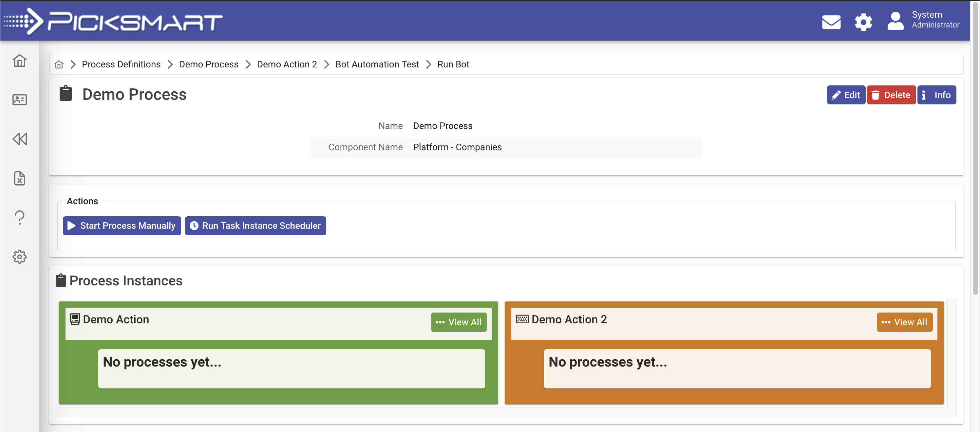
Task: Click the Edit button
Action: click(846, 95)
